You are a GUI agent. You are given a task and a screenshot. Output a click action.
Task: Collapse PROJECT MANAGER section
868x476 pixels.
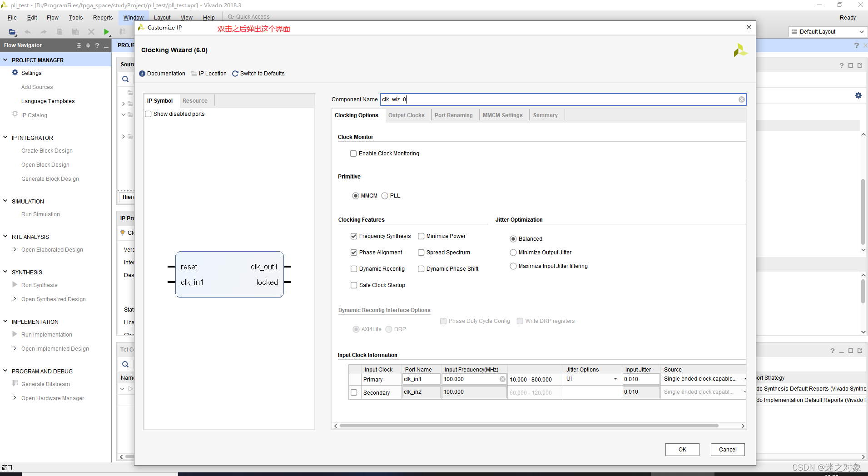point(5,60)
